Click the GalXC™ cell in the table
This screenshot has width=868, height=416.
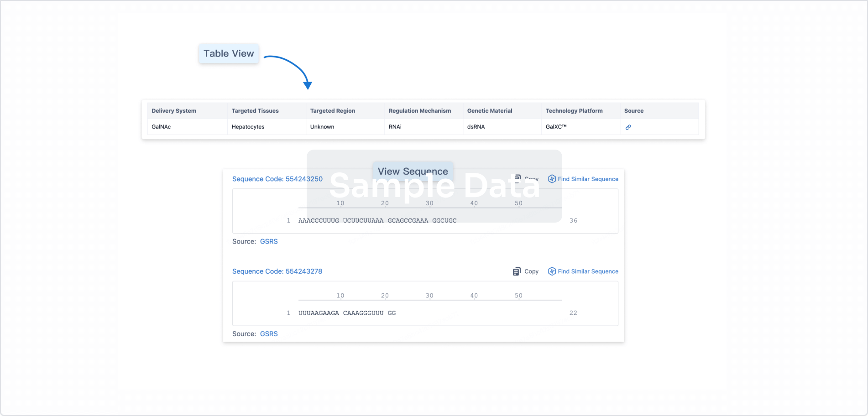tap(557, 127)
